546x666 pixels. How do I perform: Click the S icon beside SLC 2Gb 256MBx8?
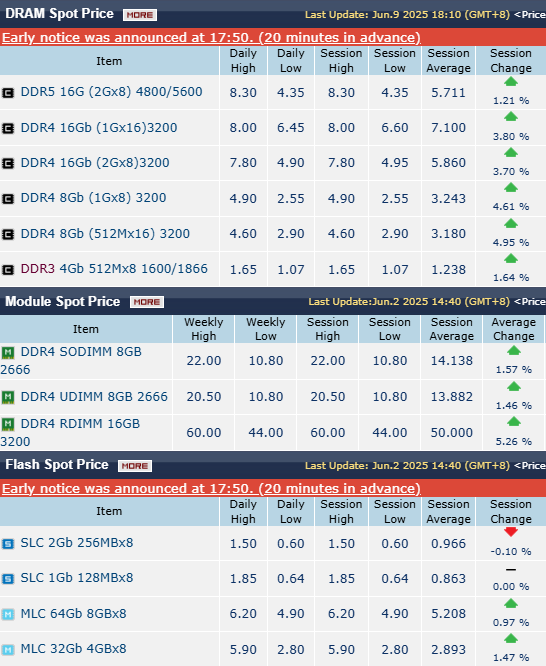point(8,544)
